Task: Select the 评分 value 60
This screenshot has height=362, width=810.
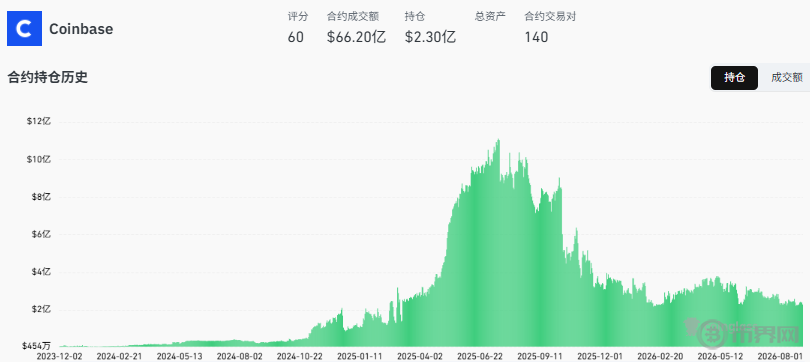Action: pos(295,37)
